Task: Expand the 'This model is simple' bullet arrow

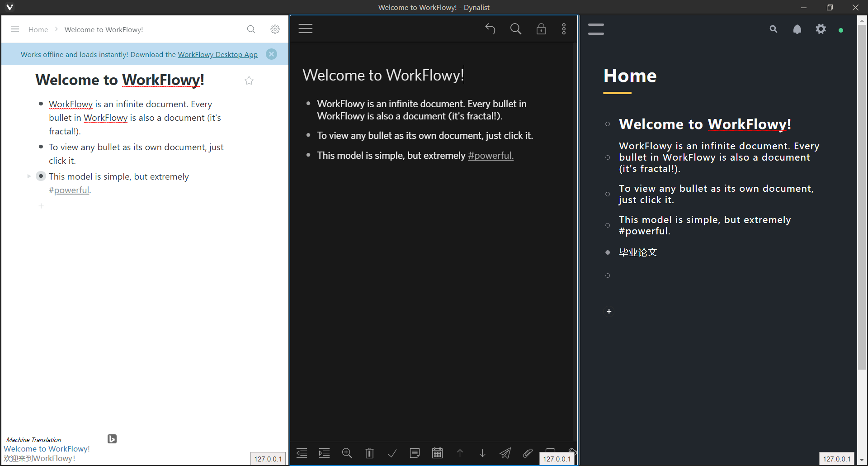Action: click(x=29, y=176)
